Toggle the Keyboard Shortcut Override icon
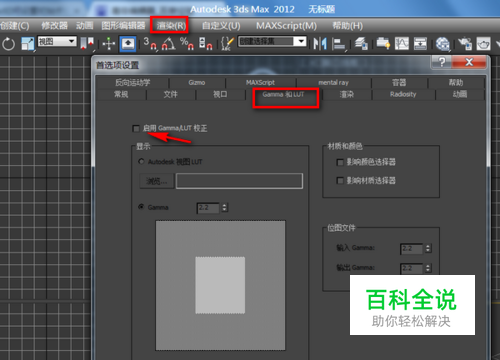Image resolution: width=500 pixels, height=360 pixels. pyautogui.click(x=128, y=44)
